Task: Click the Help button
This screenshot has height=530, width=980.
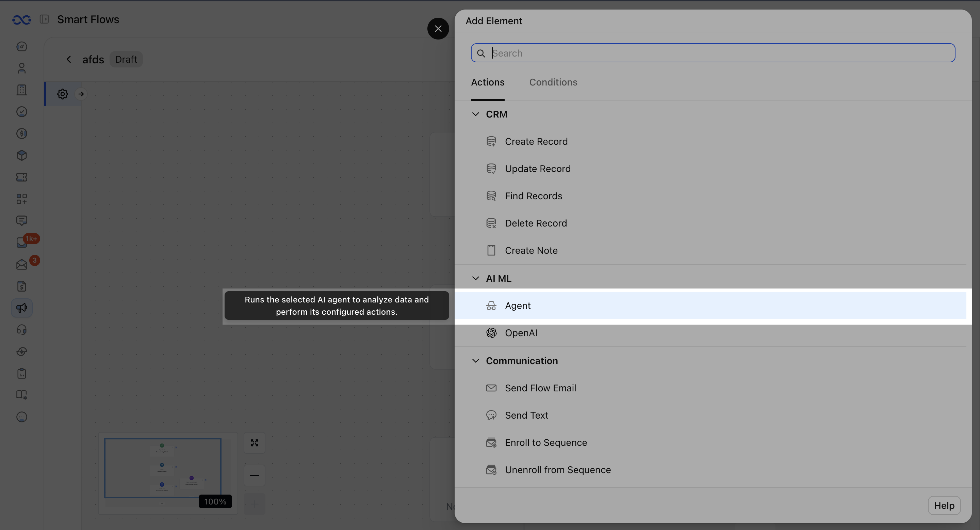Action: click(944, 505)
